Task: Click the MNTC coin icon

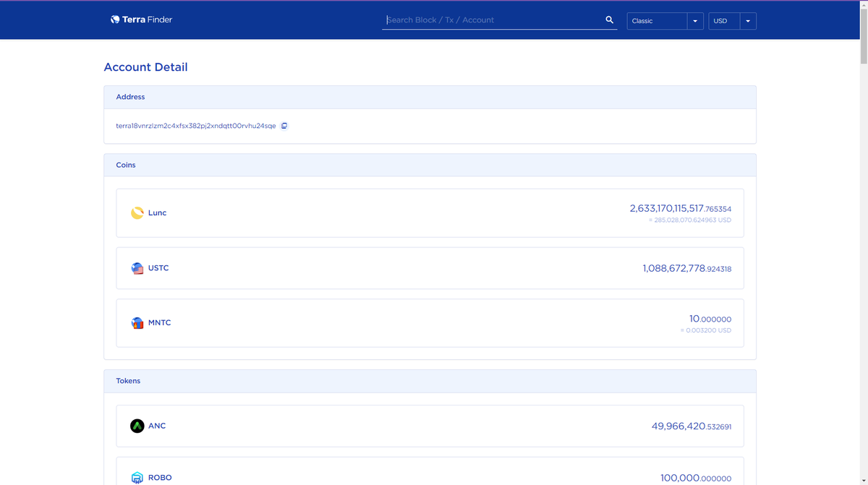Action: click(x=137, y=323)
